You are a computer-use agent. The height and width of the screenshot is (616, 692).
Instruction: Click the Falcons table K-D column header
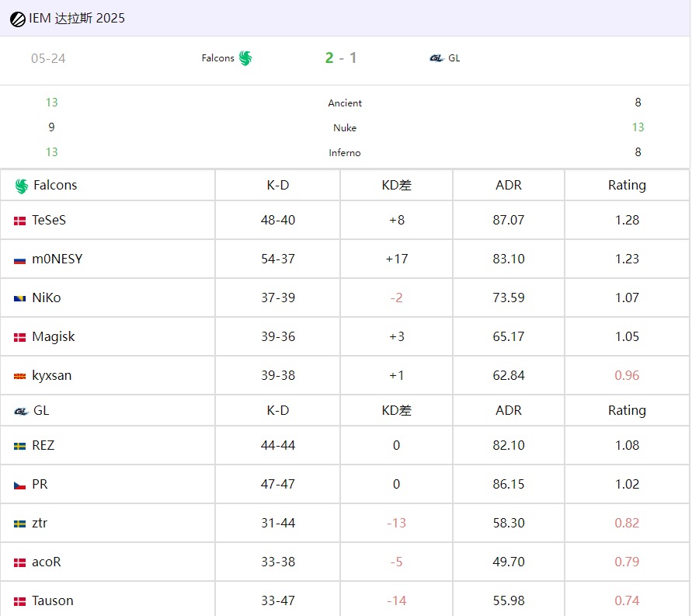pyautogui.click(x=277, y=185)
